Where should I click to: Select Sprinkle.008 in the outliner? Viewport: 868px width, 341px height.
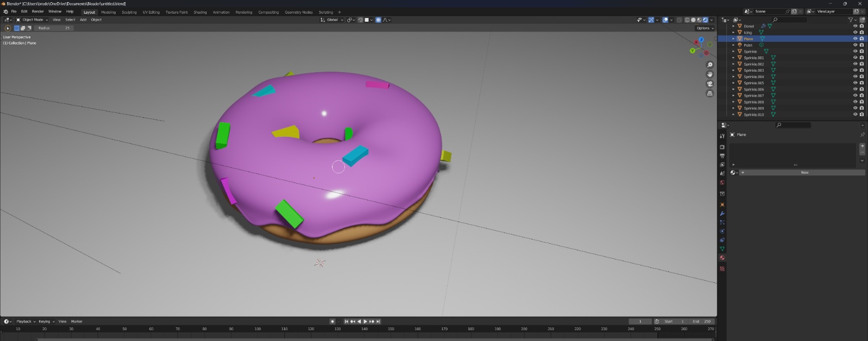tap(754, 102)
